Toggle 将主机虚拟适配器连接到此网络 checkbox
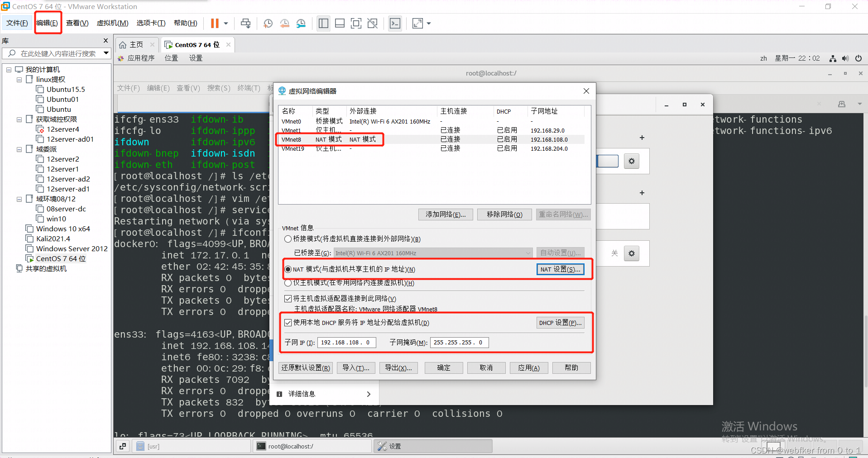The height and width of the screenshot is (458, 868). [288, 299]
